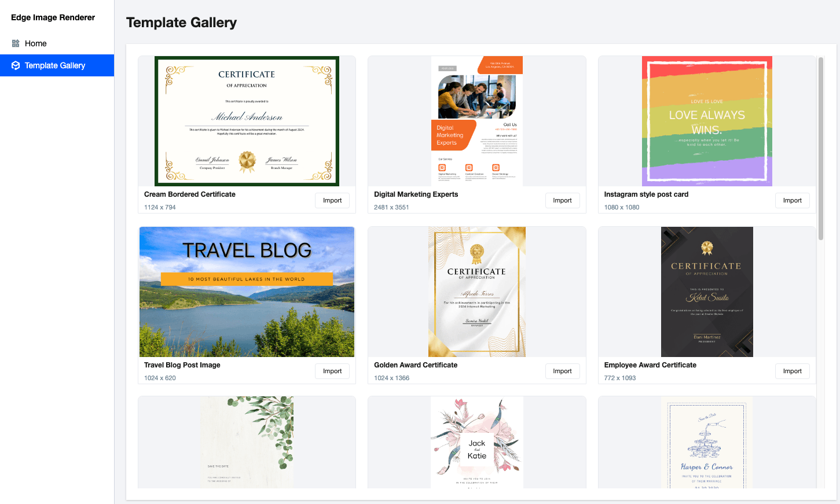Click the '1024 x 1366' dimensions text

(391, 378)
